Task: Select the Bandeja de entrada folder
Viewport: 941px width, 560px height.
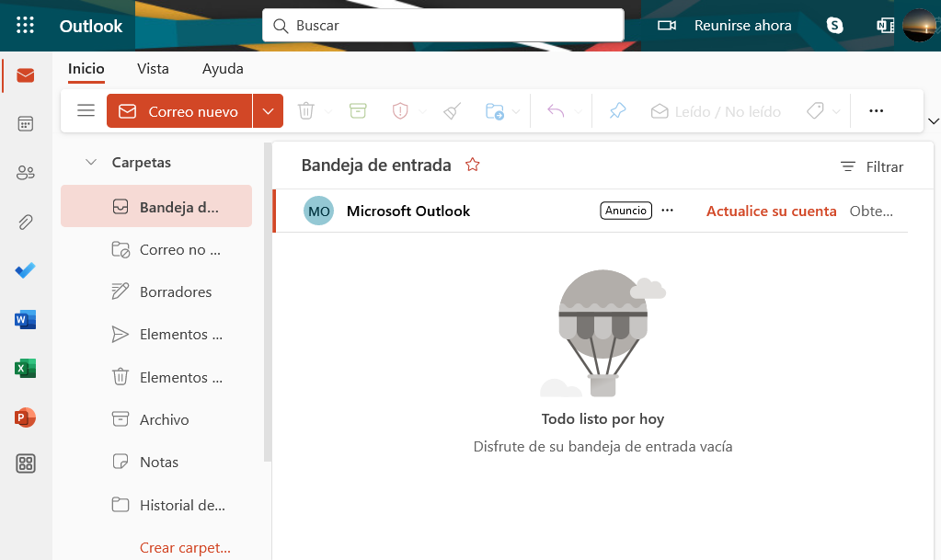Action: (x=156, y=207)
